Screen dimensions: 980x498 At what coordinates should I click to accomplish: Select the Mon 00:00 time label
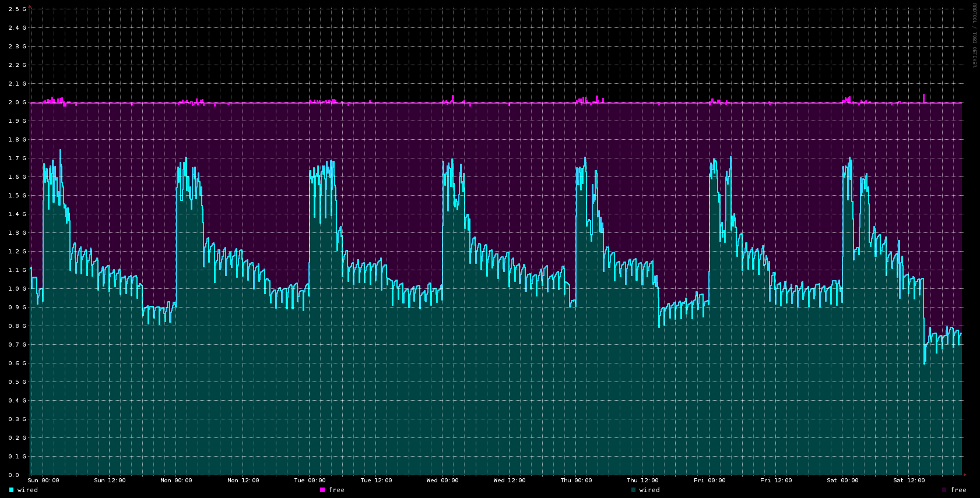(x=176, y=481)
